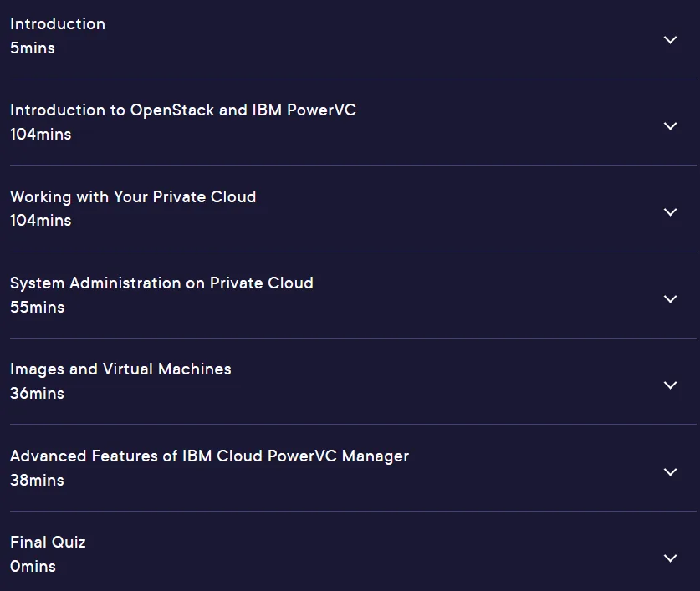
Task: Open the chevron for Working with Your Private Cloud
Action: (670, 212)
